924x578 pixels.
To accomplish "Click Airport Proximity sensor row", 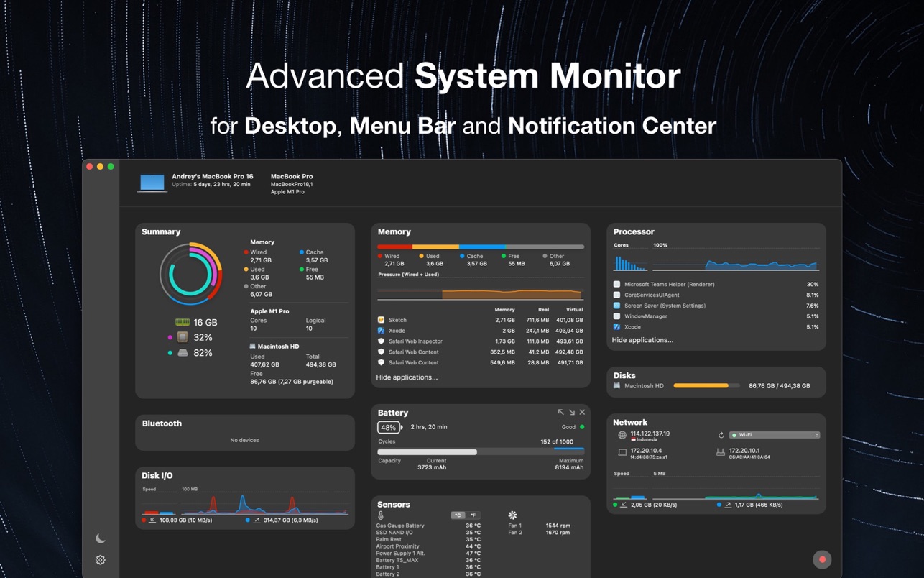I will 429,546.
